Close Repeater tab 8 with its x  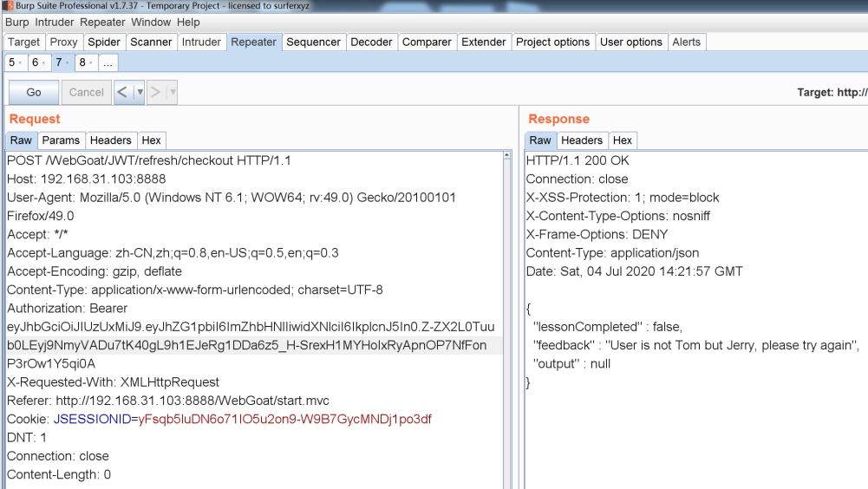(x=91, y=63)
